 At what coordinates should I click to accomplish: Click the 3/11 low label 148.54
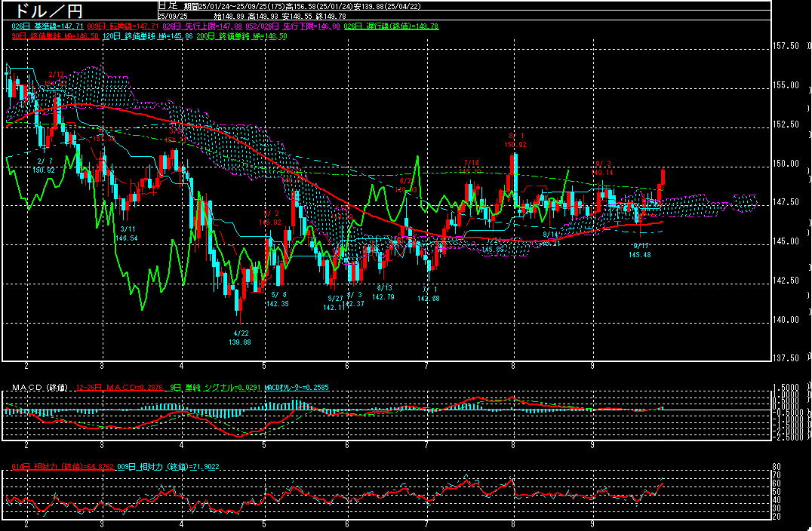coord(127,238)
